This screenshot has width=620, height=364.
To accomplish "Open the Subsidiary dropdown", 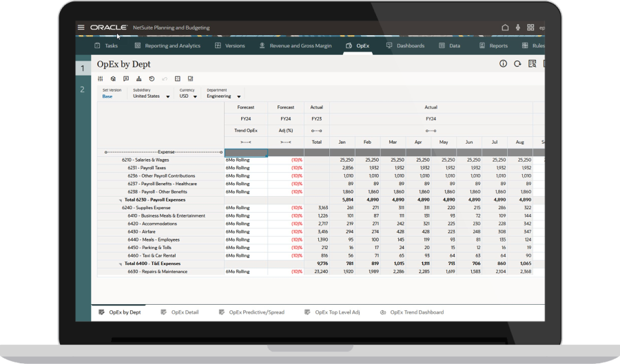I will click(166, 96).
